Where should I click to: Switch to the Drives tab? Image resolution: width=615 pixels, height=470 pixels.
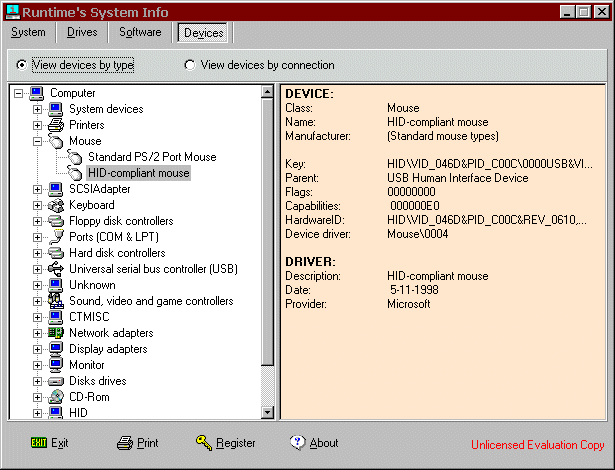tap(82, 32)
